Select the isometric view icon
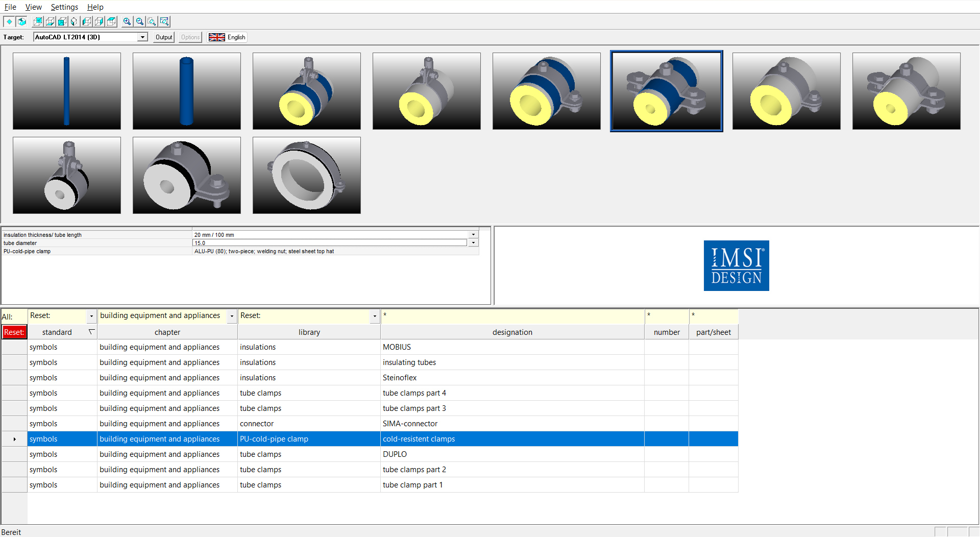Viewport: 980px width, 537px height. (x=75, y=21)
